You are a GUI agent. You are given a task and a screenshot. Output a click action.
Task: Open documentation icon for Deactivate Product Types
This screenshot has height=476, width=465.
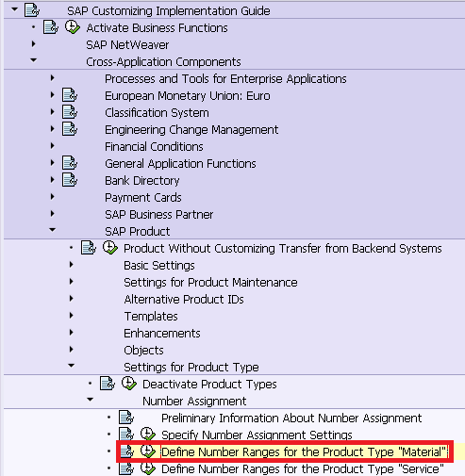click(x=108, y=384)
